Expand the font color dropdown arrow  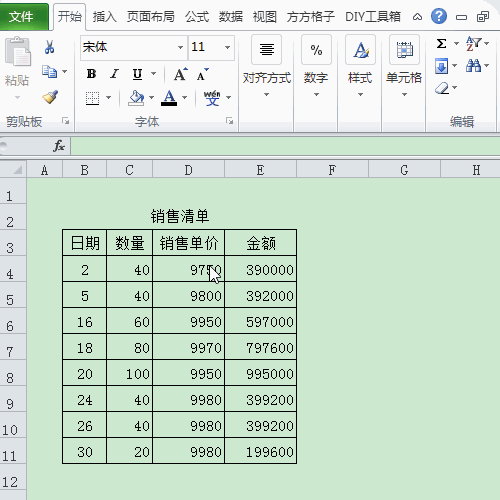pyautogui.click(x=184, y=98)
